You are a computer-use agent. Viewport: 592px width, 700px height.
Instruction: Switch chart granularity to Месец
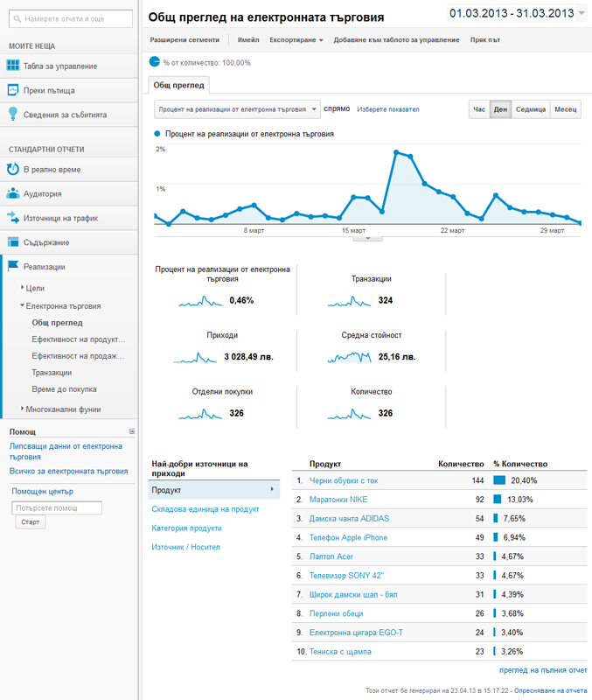coord(566,109)
